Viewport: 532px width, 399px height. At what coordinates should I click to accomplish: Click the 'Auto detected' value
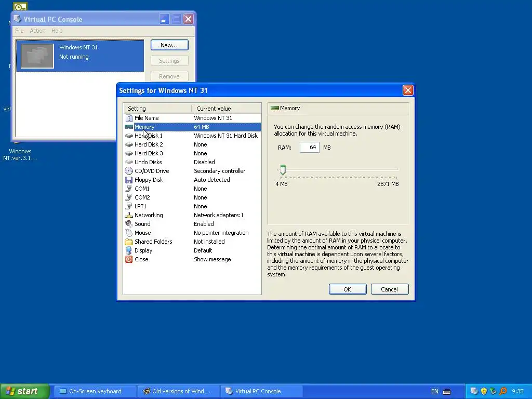point(212,180)
